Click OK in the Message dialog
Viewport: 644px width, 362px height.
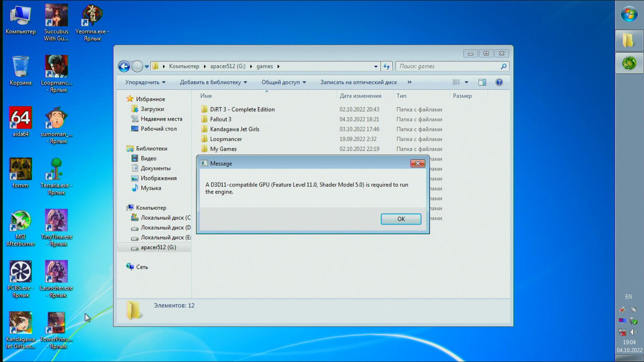[401, 219]
